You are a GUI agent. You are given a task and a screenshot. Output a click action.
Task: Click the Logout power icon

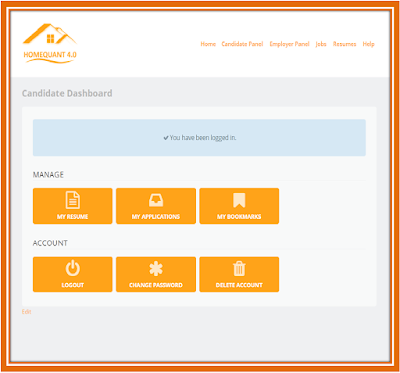(x=72, y=269)
